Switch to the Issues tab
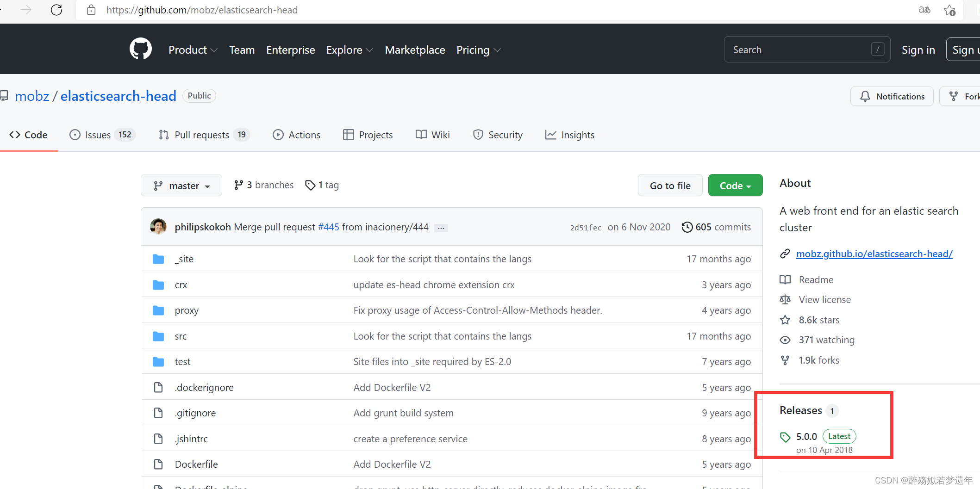This screenshot has height=489, width=980. pos(102,135)
